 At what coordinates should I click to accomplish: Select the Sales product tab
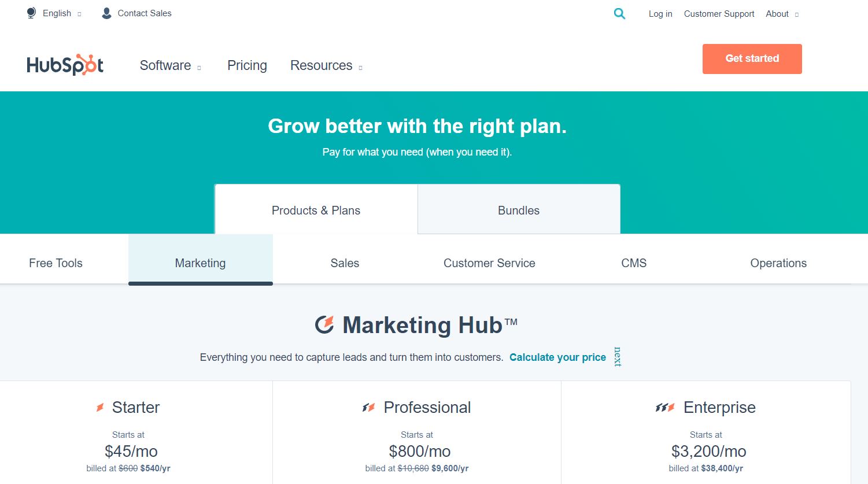[x=345, y=263]
